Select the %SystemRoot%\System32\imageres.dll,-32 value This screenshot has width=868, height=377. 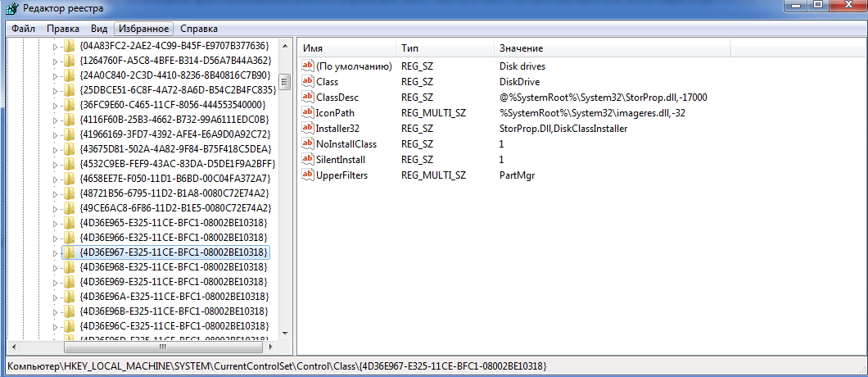[592, 112]
